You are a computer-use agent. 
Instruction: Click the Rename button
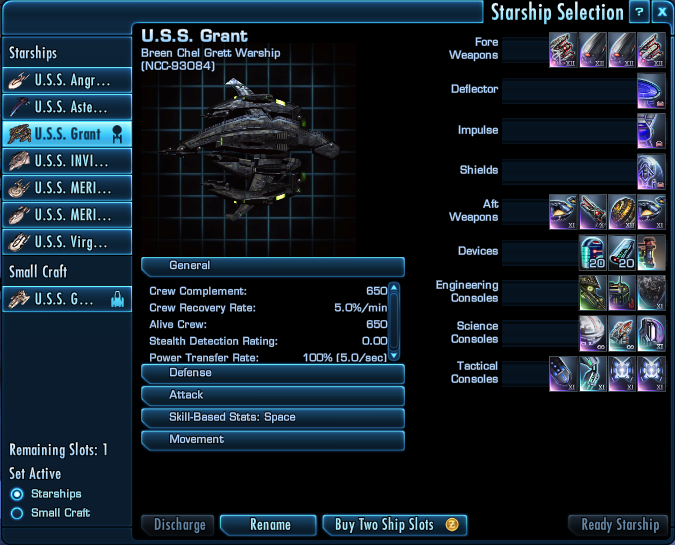tap(268, 525)
